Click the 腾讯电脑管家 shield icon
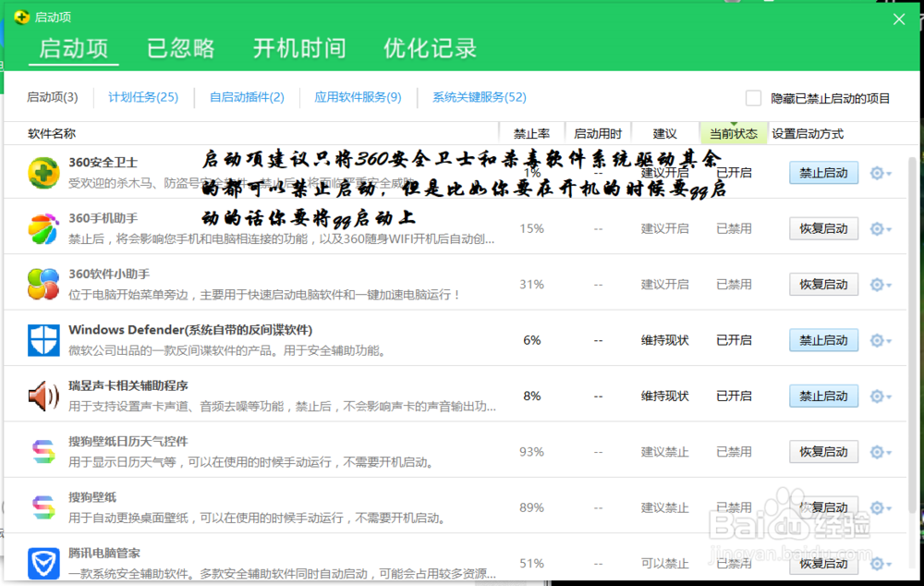924x586 pixels. click(x=43, y=563)
